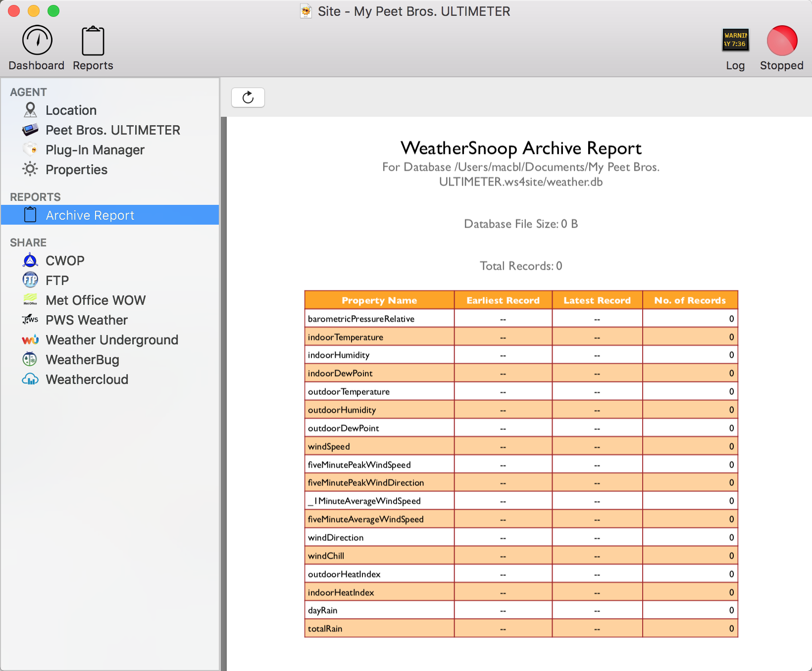
Task: Click the Latest Record column header
Action: 597,300
